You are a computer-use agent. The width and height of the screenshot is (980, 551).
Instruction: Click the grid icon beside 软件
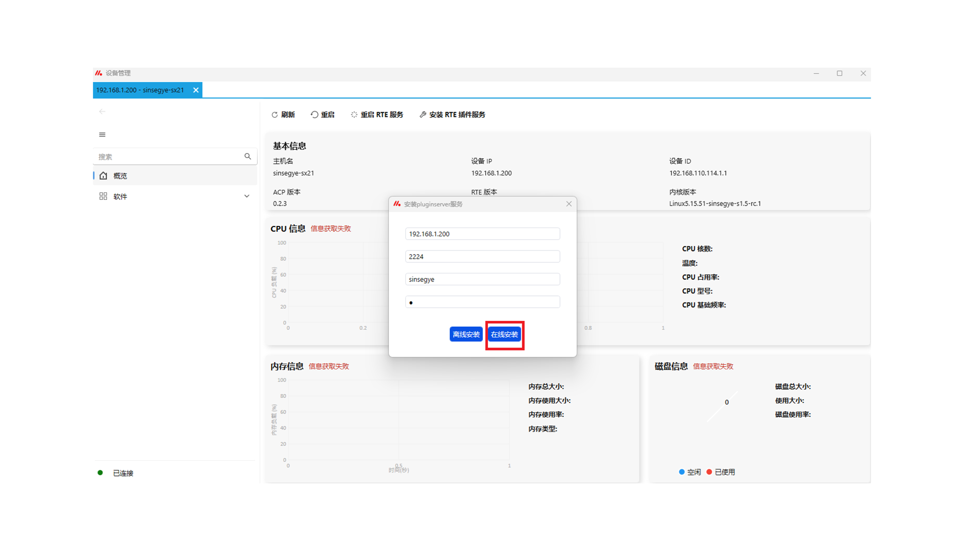tap(103, 196)
